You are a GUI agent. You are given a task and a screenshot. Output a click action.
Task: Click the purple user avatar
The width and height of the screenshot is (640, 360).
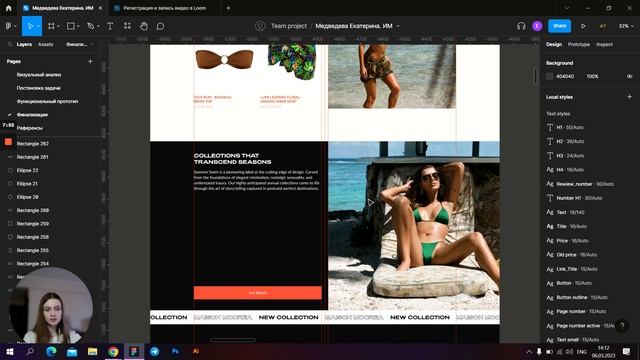coord(537,26)
